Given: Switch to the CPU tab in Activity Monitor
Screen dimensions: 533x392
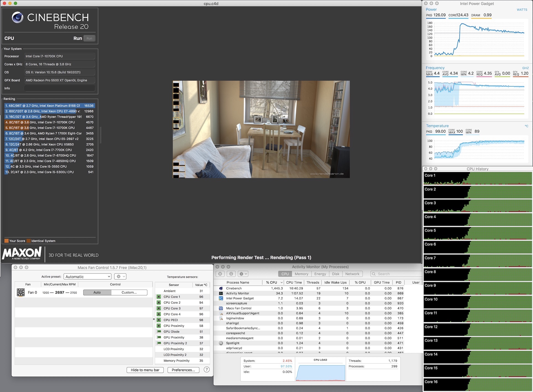Looking at the screenshot, I should (x=285, y=274).
